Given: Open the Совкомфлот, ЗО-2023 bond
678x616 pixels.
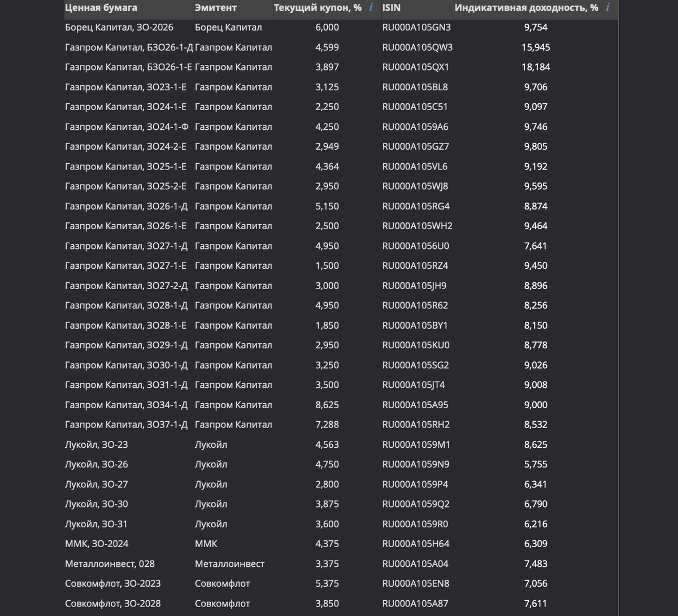Looking at the screenshot, I should click(x=113, y=584).
